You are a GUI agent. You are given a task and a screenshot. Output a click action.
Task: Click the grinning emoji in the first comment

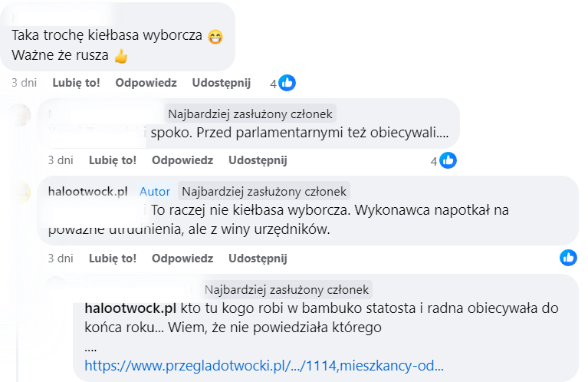(215, 37)
